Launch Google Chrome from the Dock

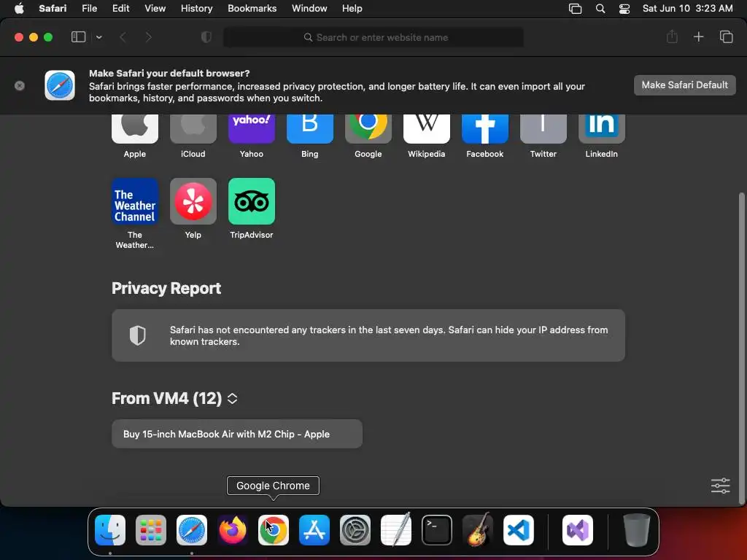[274, 529]
